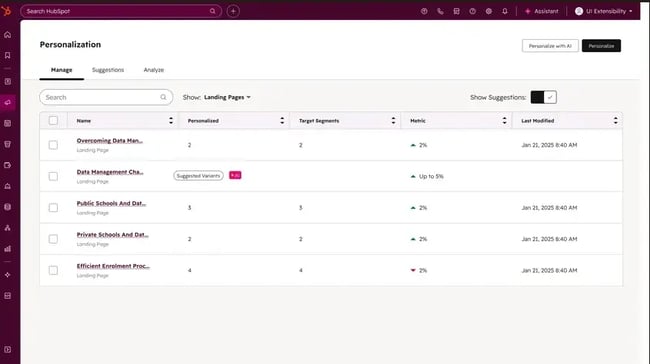Image resolution: width=650 pixels, height=364 pixels.
Task: Check the Efficient Enrolment Proc.. row checkbox
Action: pyautogui.click(x=53, y=270)
